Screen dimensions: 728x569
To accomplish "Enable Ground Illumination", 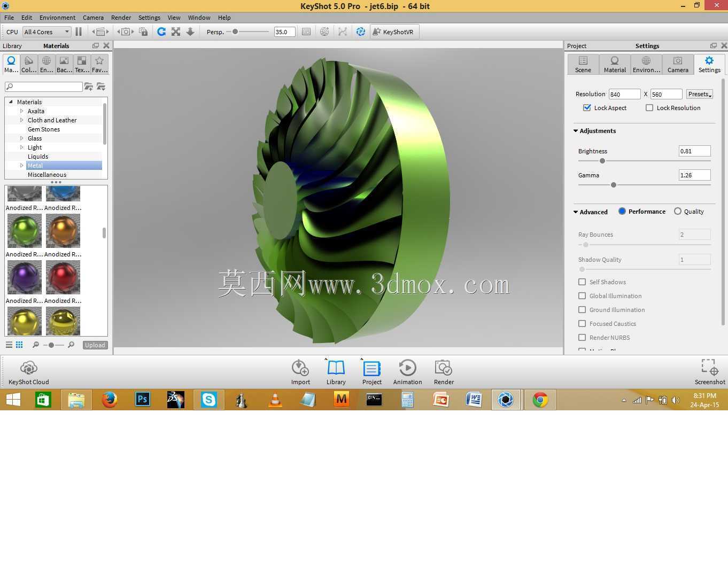I will [582, 309].
